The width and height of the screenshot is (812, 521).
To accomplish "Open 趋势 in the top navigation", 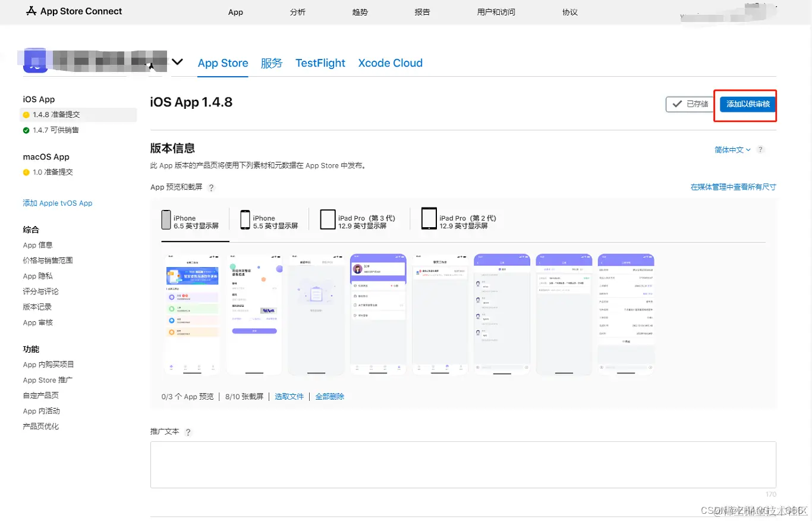I will click(360, 12).
